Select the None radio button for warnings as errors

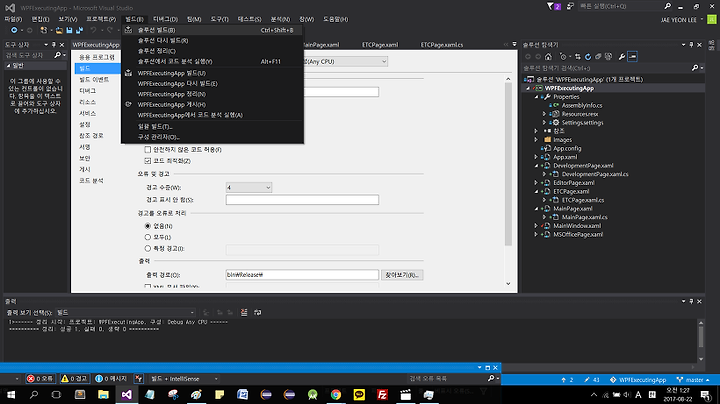pyautogui.click(x=147, y=226)
